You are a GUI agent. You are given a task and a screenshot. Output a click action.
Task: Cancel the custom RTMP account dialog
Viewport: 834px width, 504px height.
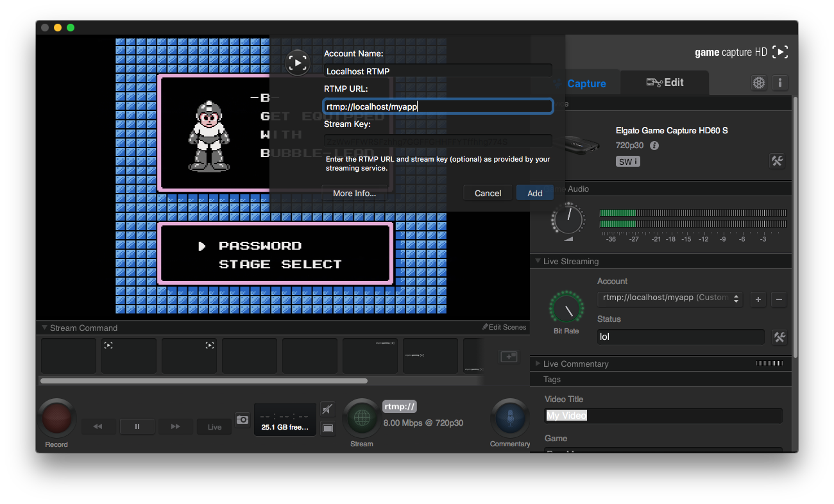[x=488, y=193]
